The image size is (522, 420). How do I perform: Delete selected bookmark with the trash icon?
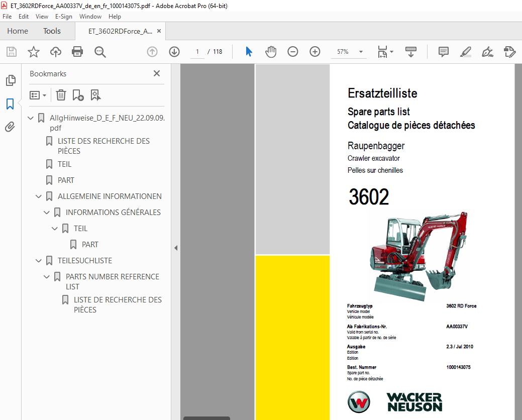(x=61, y=95)
